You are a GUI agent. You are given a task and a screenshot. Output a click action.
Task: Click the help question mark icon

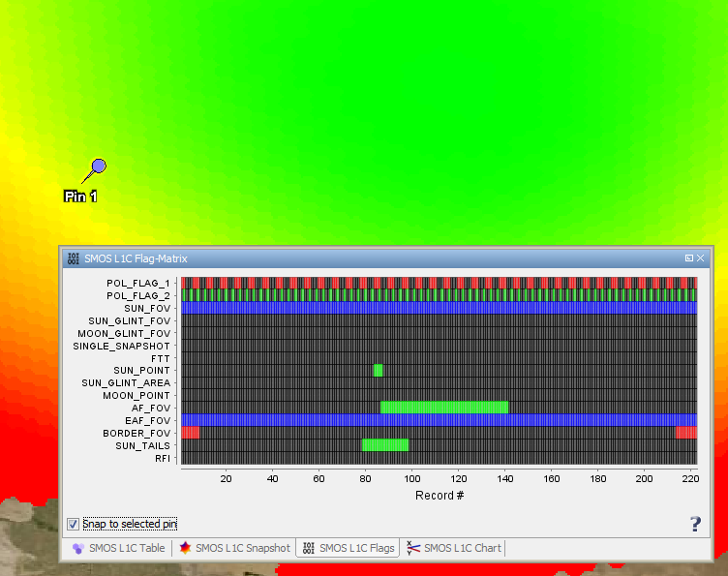pos(695,524)
